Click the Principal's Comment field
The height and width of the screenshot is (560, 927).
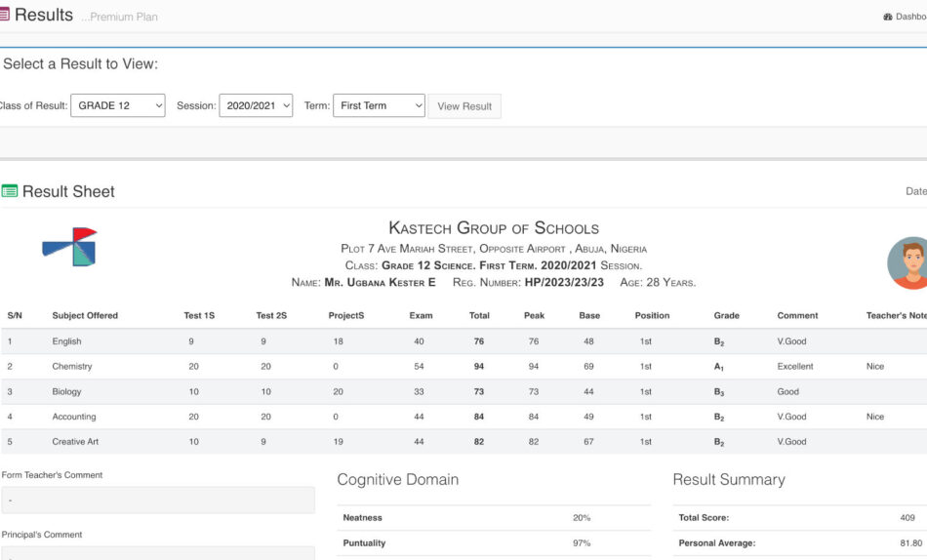coord(158,553)
